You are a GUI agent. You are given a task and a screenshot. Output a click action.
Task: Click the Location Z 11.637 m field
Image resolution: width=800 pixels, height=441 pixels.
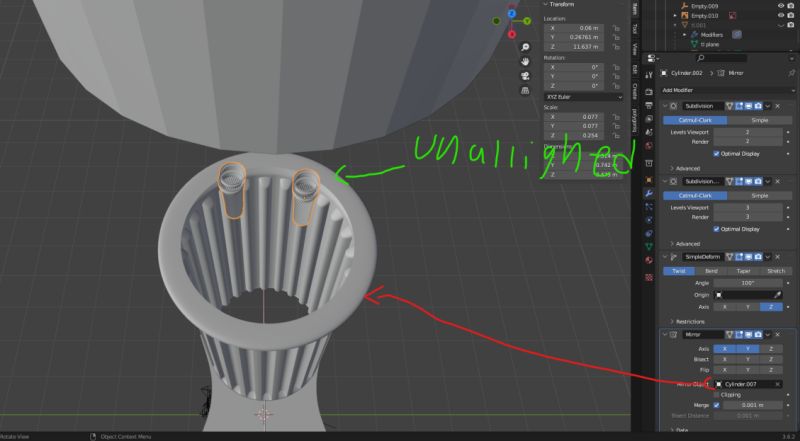pyautogui.click(x=574, y=46)
